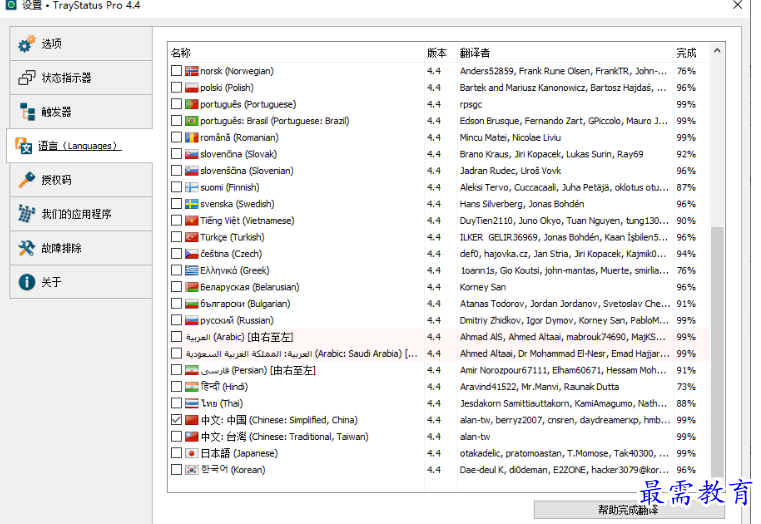Click the Japanese flag icon
This screenshot has height=524, width=761.
point(192,453)
